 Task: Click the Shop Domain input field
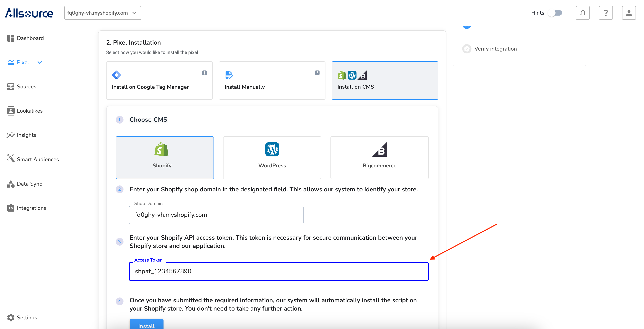[x=216, y=215]
